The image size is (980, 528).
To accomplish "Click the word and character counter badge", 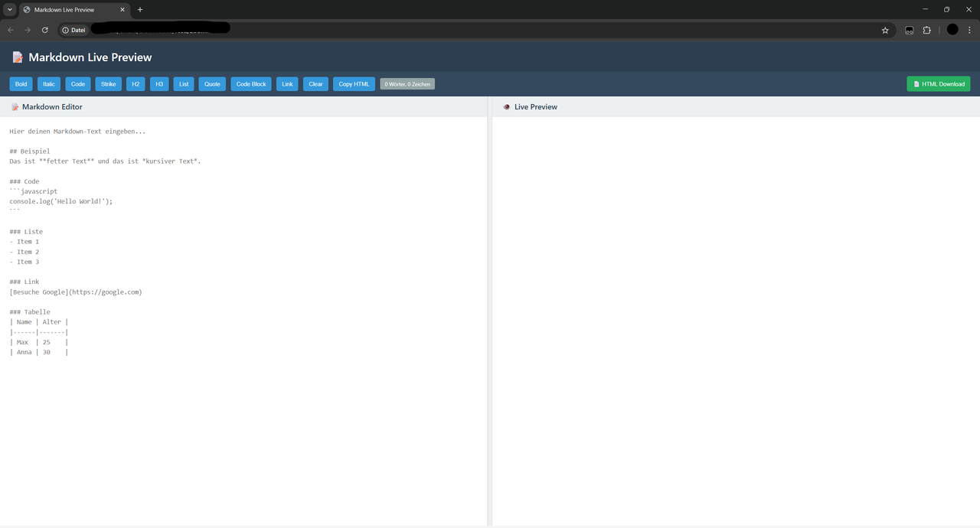I will coord(407,84).
